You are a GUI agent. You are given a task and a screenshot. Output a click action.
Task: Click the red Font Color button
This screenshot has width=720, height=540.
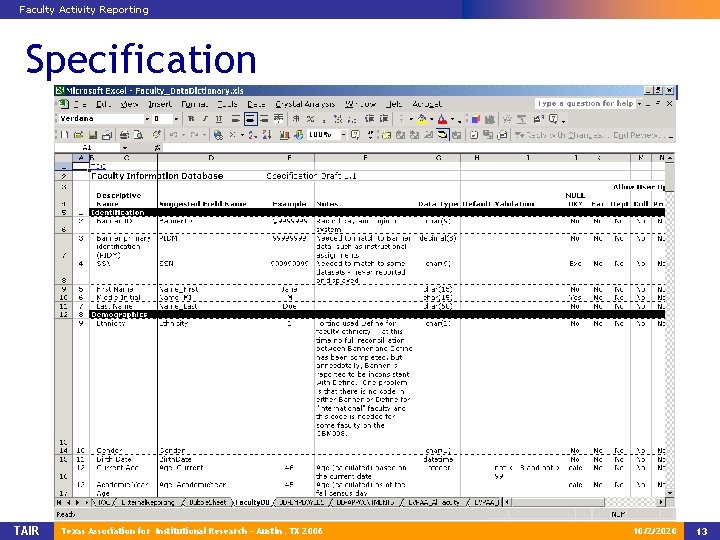[x=442, y=119]
